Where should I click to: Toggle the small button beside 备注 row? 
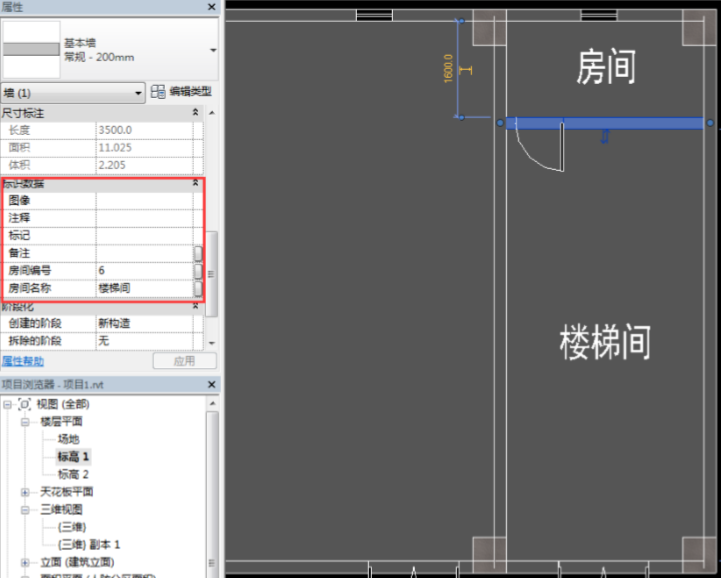tap(198, 253)
